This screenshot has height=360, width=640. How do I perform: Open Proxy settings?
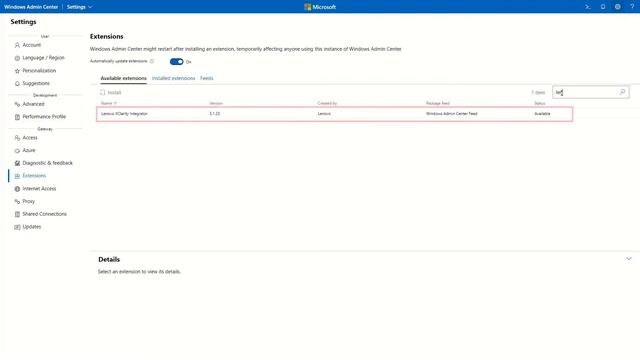click(29, 201)
